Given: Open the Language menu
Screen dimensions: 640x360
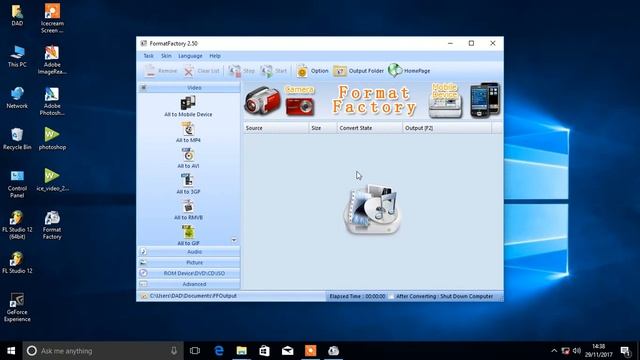Looking at the screenshot, I should tap(190, 56).
